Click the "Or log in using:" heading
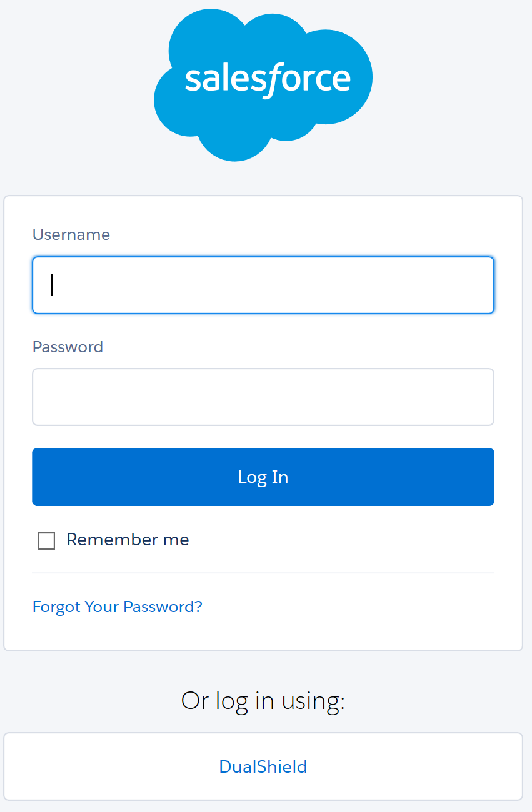This screenshot has height=812, width=532. point(263,700)
